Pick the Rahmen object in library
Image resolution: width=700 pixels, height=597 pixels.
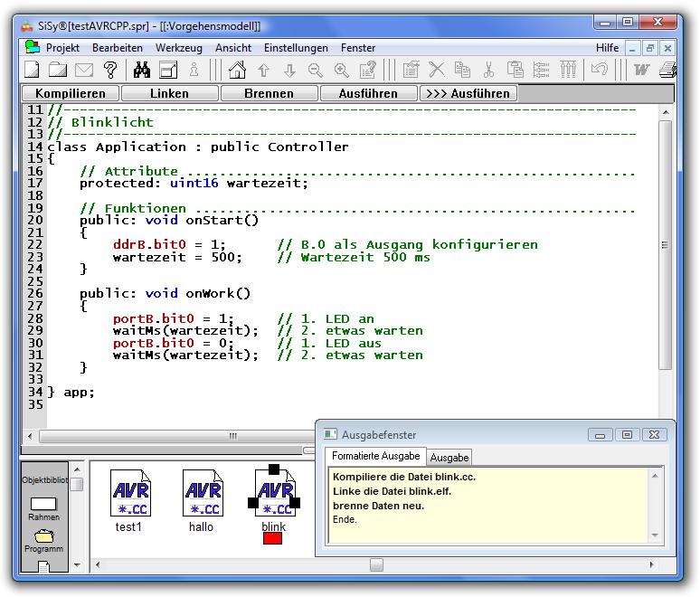coord(43,504)
